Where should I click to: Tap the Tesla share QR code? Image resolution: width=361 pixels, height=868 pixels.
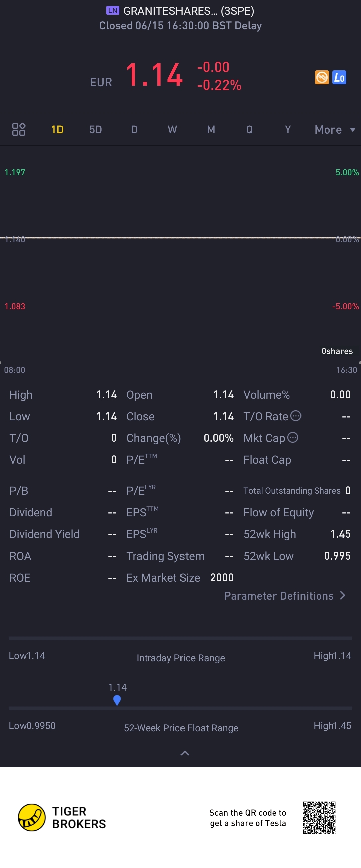tap(319, 818)
